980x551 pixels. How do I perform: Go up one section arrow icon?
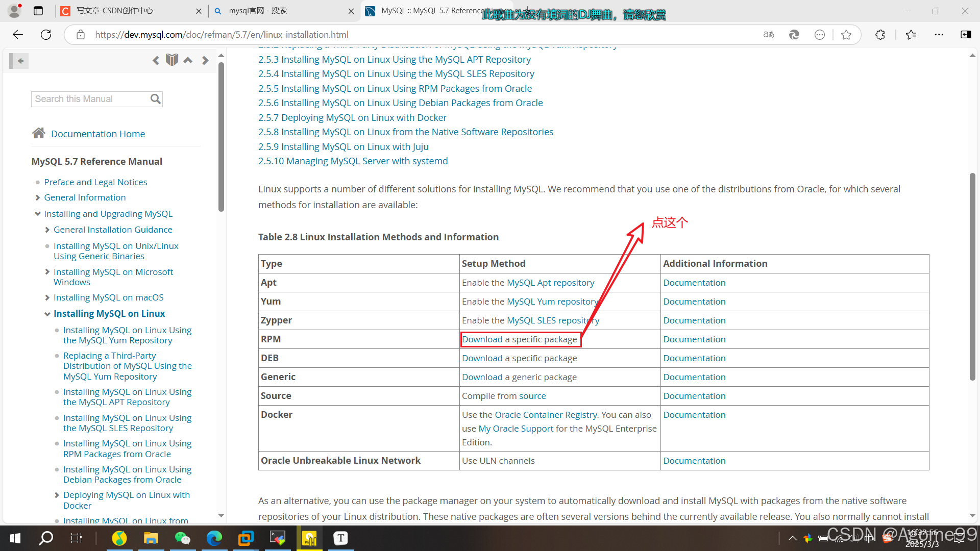(x=188, y=61)
